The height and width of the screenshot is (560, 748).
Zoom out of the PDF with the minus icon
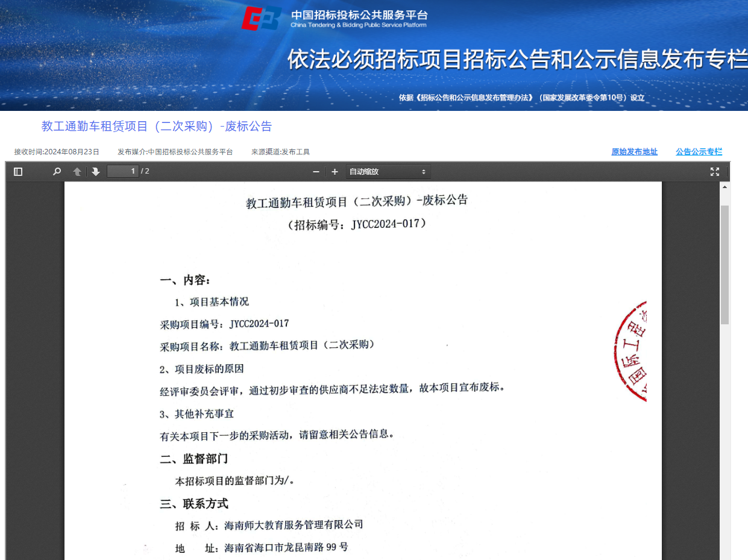click(315, 171)
